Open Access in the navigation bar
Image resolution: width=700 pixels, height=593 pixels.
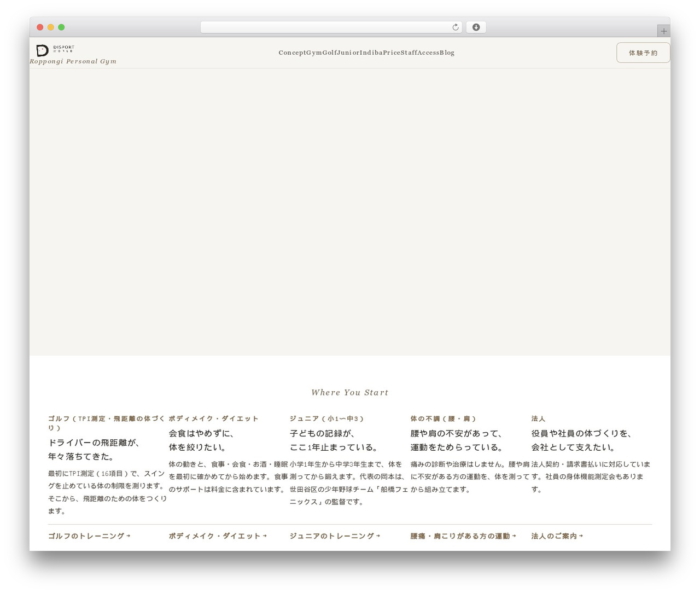428,53
